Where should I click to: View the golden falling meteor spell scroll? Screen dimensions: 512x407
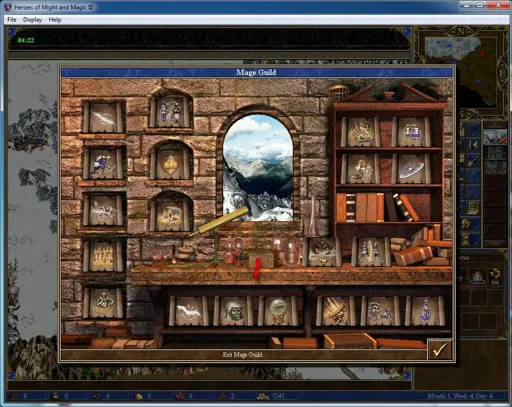[336, 311]
